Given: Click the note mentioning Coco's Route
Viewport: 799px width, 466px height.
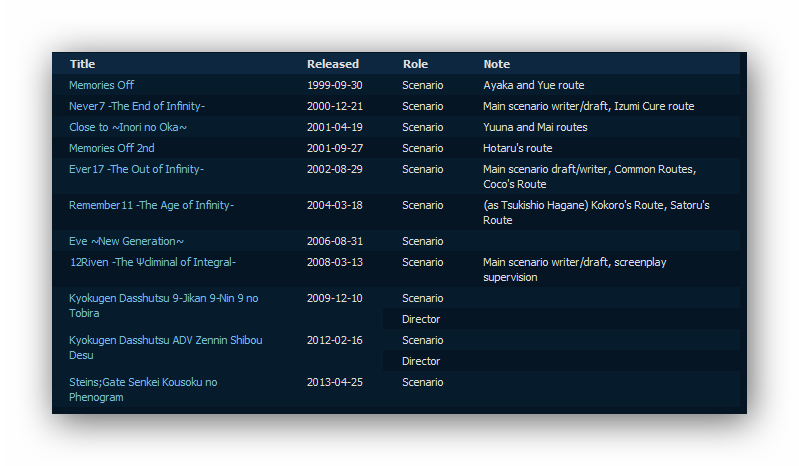Looking at the screenshot, I should tap(590, 177).
